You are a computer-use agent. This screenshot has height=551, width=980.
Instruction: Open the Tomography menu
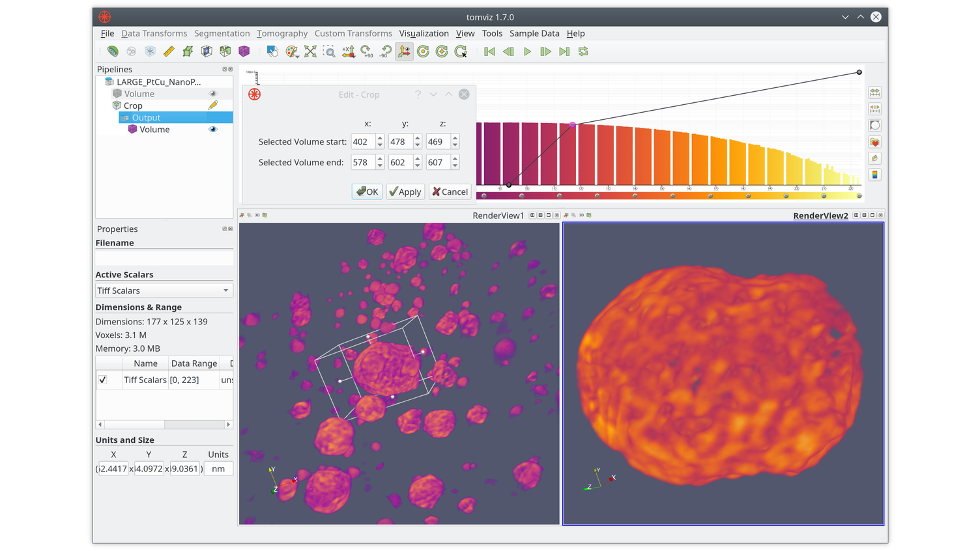(x=282, y=33)
